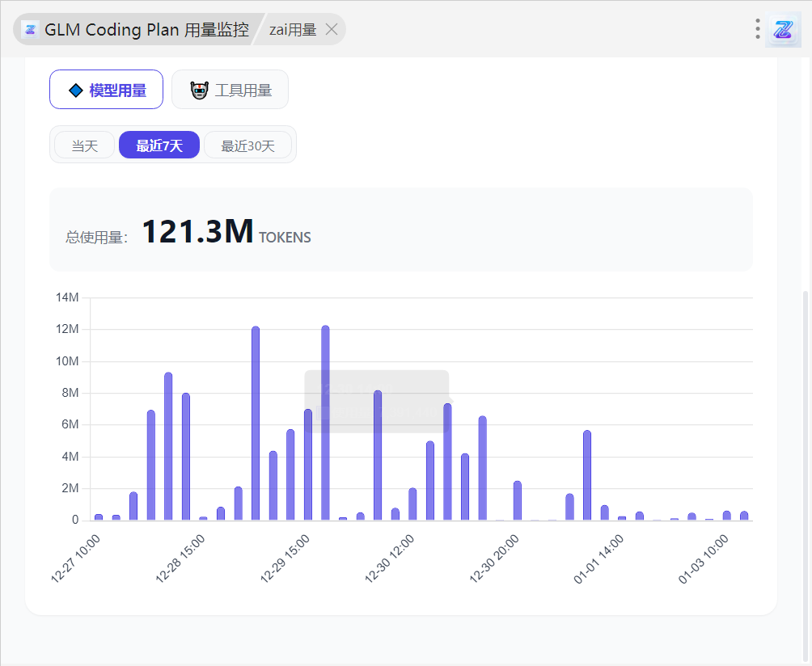
Task: Click the tallest bar near 12-29 15:00
Action: coord(325,422)
